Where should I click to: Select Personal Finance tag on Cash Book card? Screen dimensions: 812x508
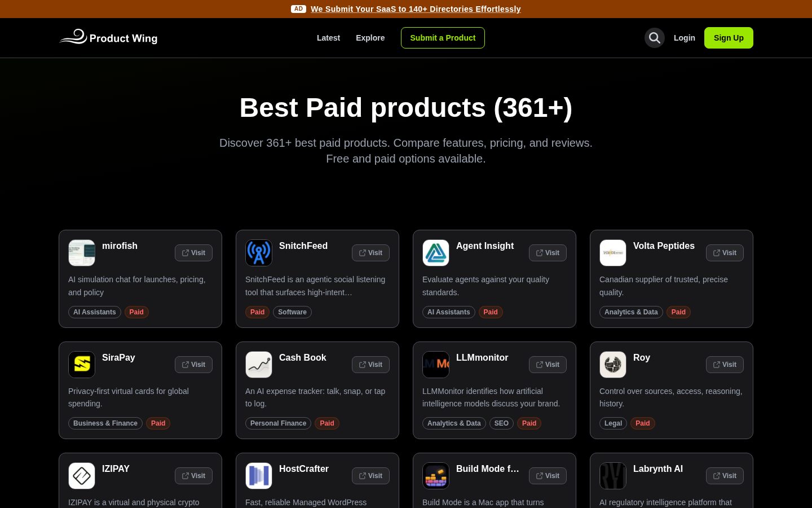[x=278, y=423]
